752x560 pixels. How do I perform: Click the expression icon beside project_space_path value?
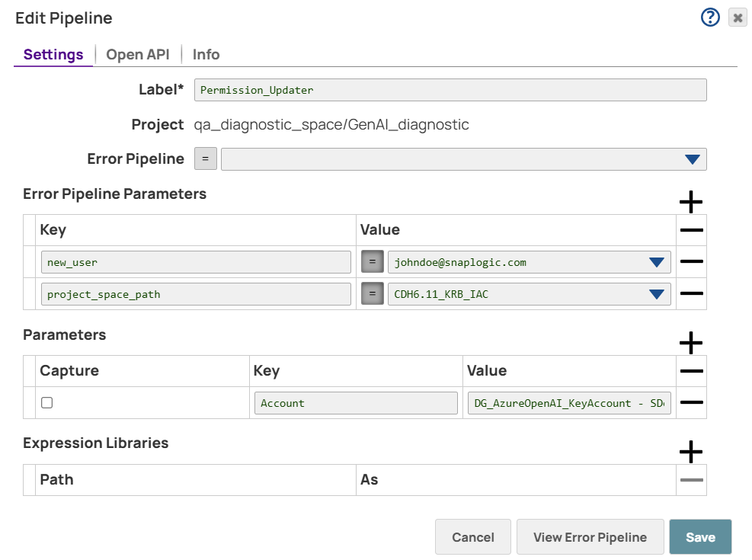(372, 293)
